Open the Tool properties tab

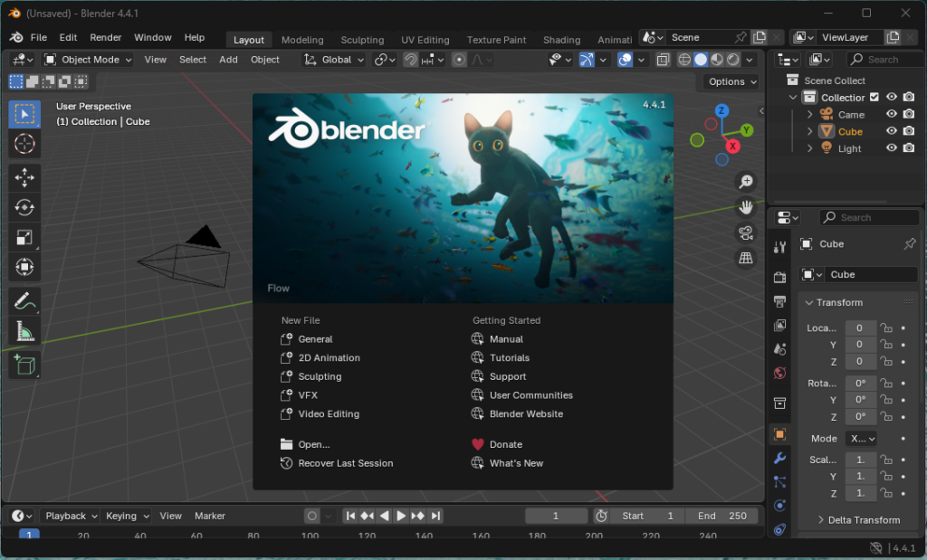click(x=779, y=248)
